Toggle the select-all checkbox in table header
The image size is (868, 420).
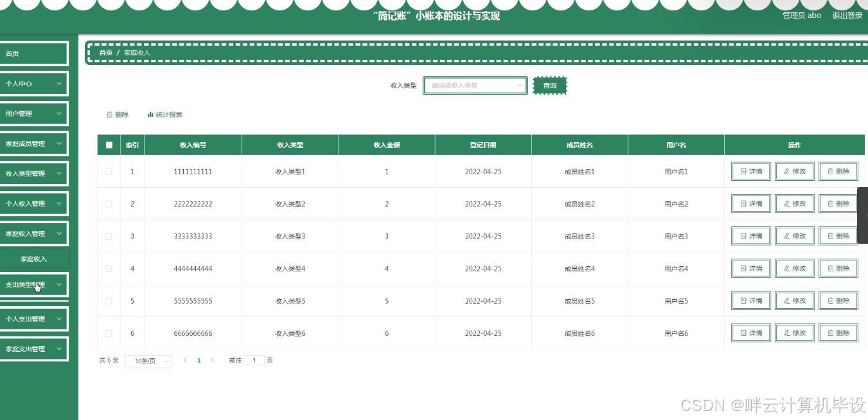109,145
